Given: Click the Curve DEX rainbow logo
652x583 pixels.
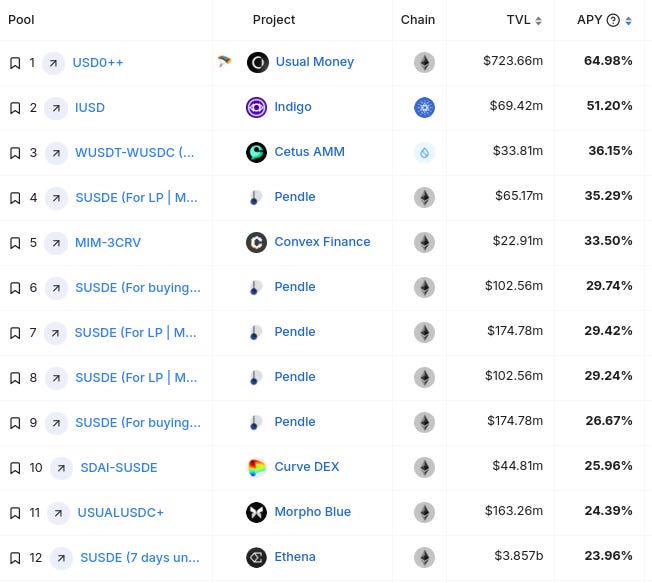Looking at the screenshot, I should click(257, 467).
